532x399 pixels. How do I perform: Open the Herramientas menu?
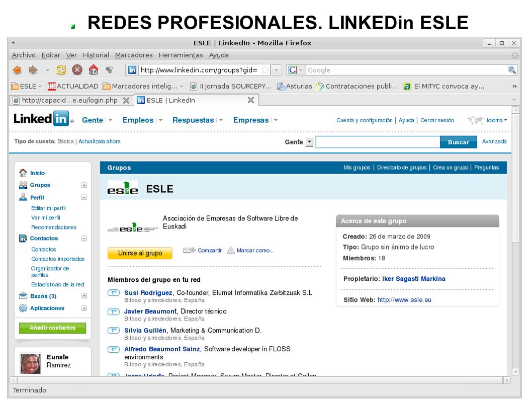click(x=181, y=55)
